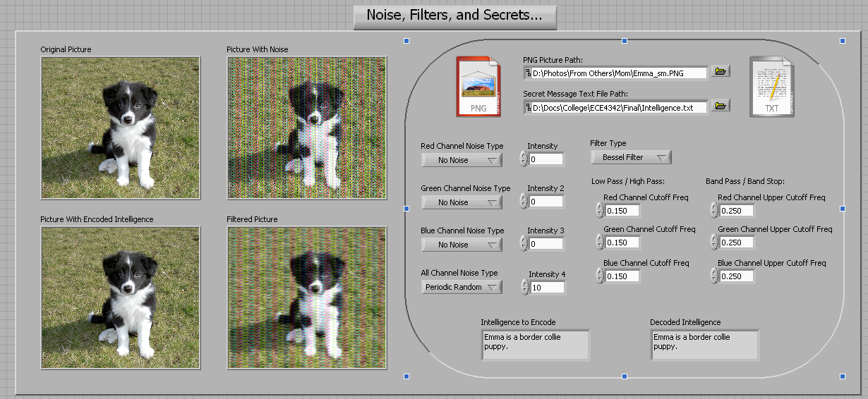
Task: Browse for PNG Picture Path folder button
Action: coord(720,72)
